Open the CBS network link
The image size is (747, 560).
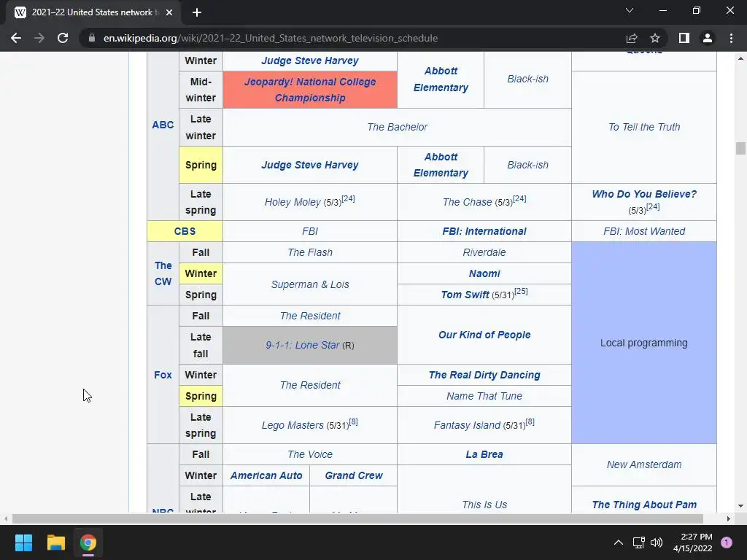pyautogui.click(x=185, y=231)
